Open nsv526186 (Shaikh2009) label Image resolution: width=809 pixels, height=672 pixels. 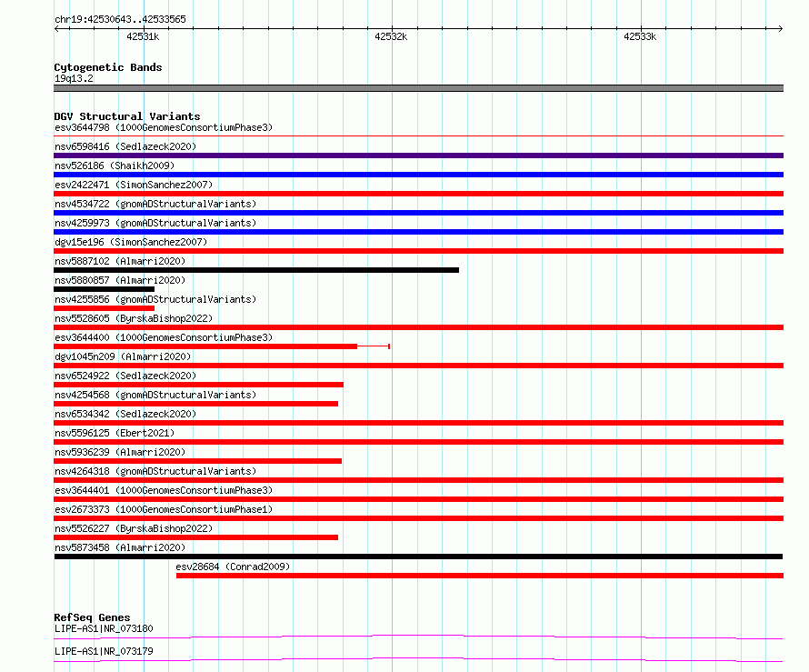[115, 165]
